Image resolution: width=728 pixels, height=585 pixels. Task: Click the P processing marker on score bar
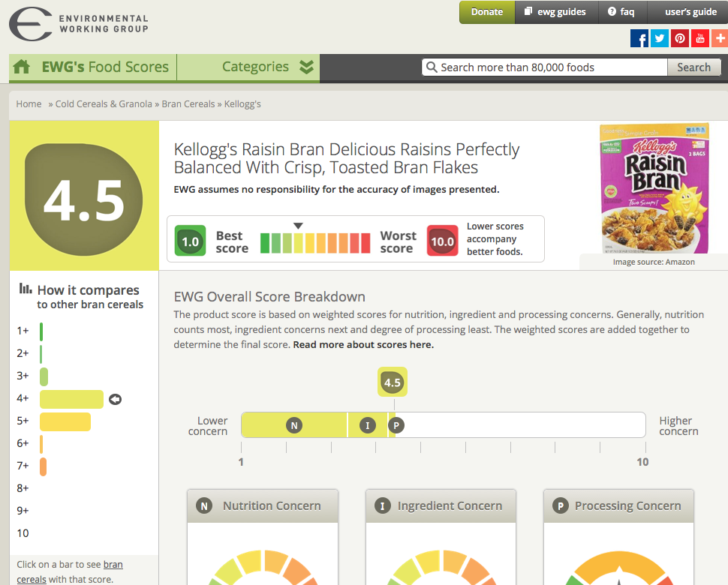[x=396, y=425]
